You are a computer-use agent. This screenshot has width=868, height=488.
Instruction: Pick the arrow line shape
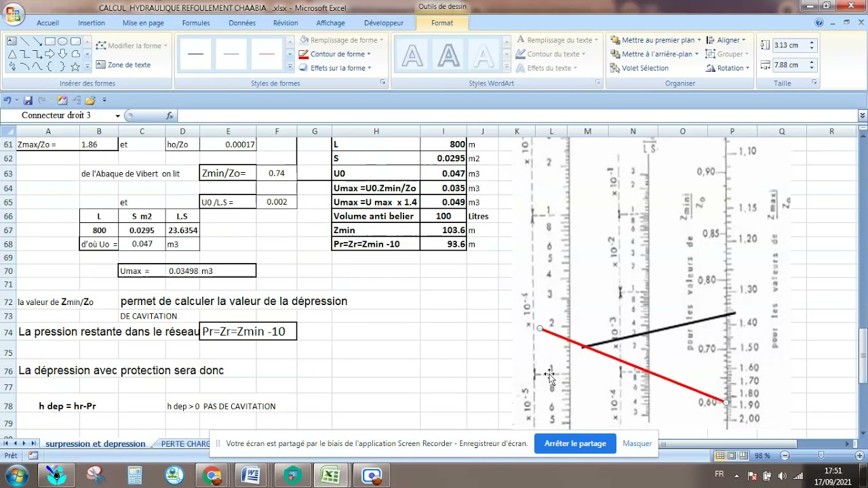[x=37, y=41]
